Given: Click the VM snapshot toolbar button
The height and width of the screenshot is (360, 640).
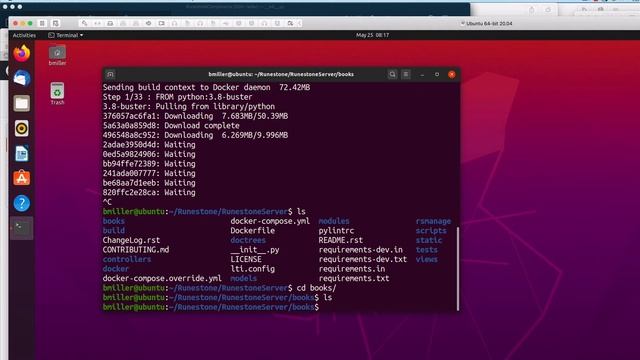Looking at the screenshot, I should coord(56,23).
